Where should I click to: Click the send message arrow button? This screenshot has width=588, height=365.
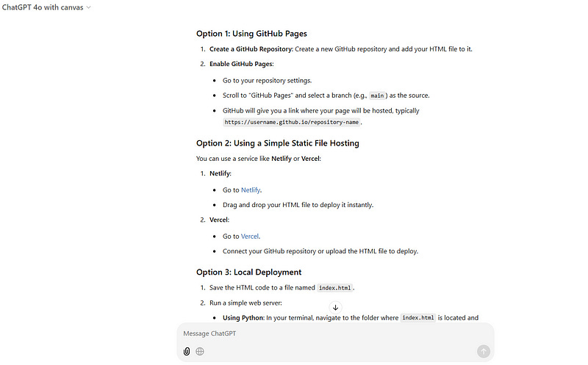484,351
